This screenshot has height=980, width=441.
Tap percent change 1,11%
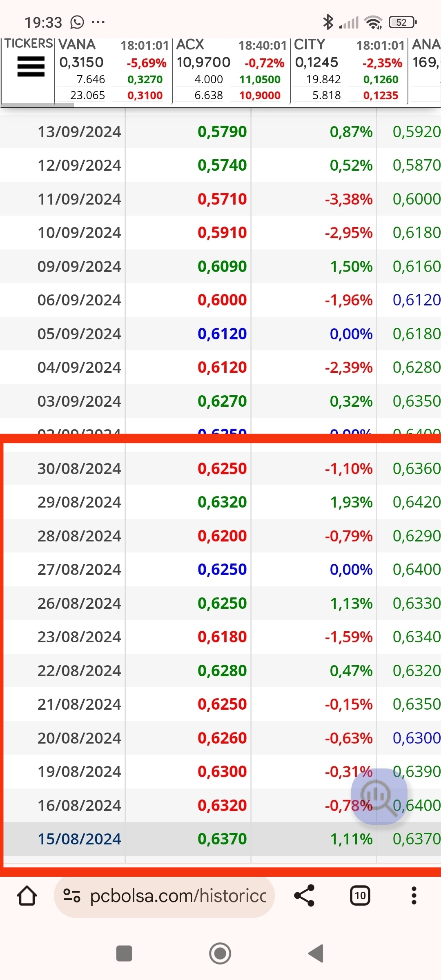click(x=351, y=839)
